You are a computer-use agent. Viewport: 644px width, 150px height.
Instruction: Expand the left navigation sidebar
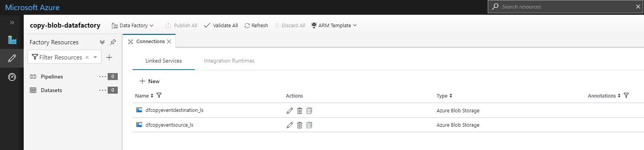[x=12, y=23]
